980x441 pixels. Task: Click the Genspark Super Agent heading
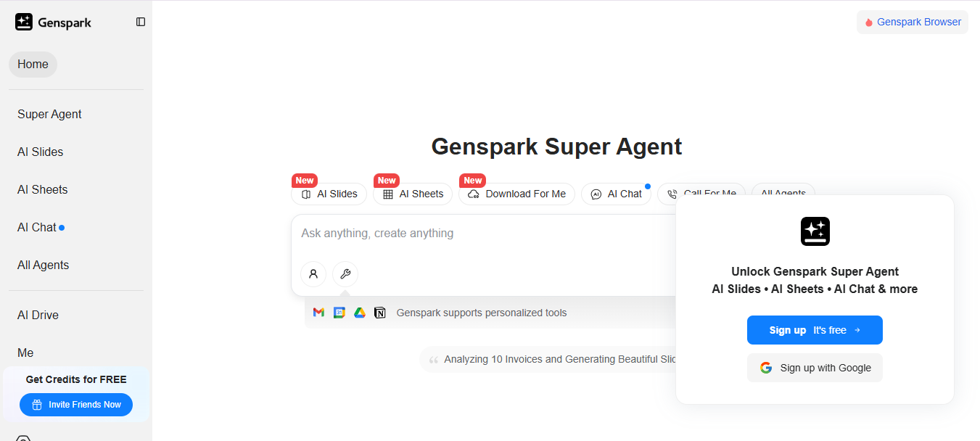pyautogui.click(x=556, y=147)
